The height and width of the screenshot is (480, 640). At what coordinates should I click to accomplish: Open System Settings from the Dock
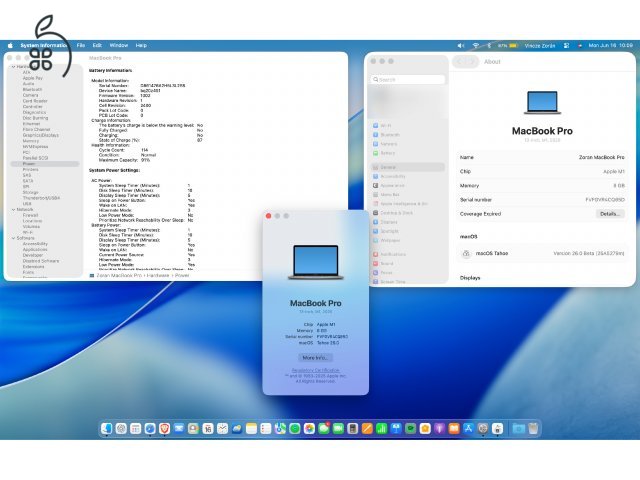pos(483,428)
